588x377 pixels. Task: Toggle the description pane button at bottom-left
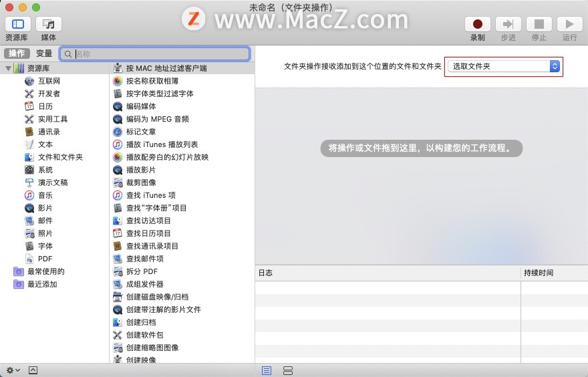(x=33, y=370)
